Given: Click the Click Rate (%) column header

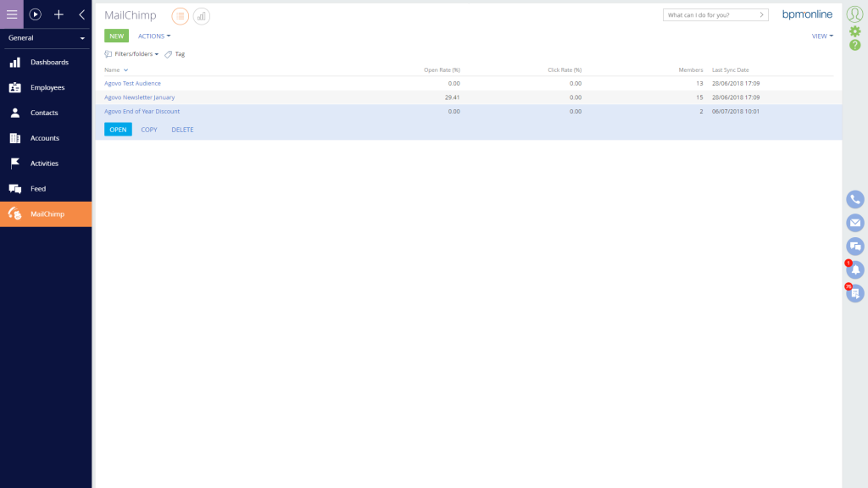Looking at the screenshot, I should 565,70.
